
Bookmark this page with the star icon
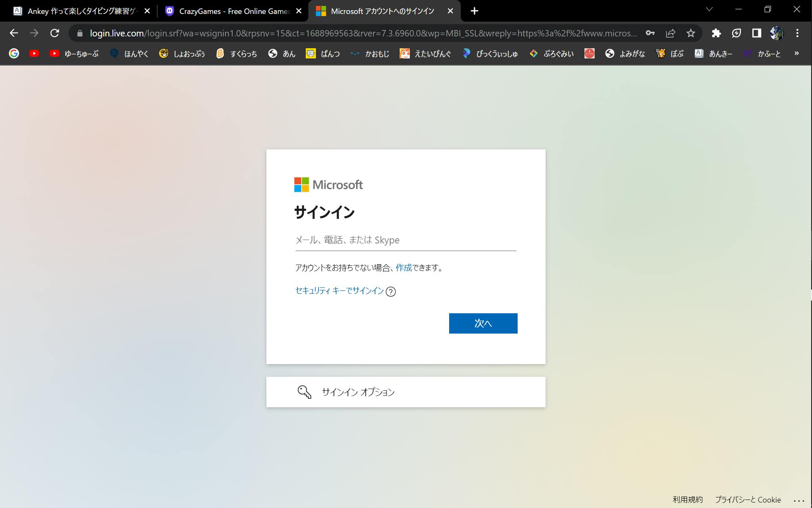coord(691,33)
